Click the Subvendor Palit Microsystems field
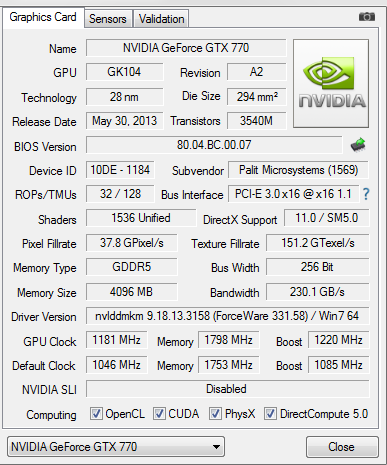This screenshot has height=465, width=387. [x=298, y=170]
